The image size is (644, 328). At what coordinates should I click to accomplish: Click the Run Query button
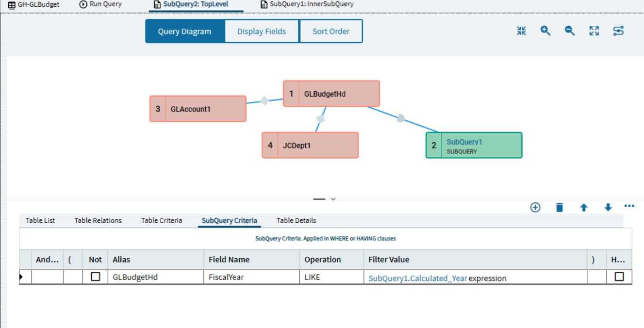pyautogui.click(x=100, y=4)
